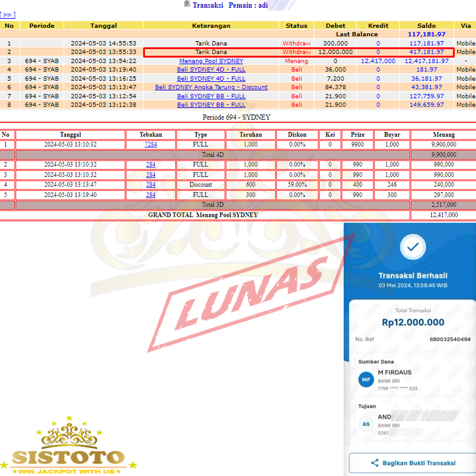Open Beli SYDNEY 4D - FULL at 13:16:25

coord(211,79)
